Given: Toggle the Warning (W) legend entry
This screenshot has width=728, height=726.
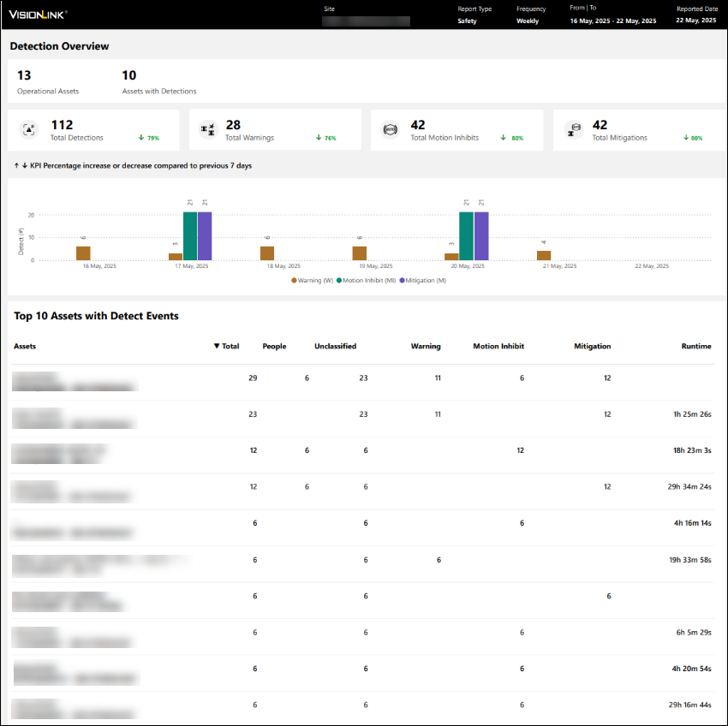Looking at the screenshot, I should pos(313,280).
